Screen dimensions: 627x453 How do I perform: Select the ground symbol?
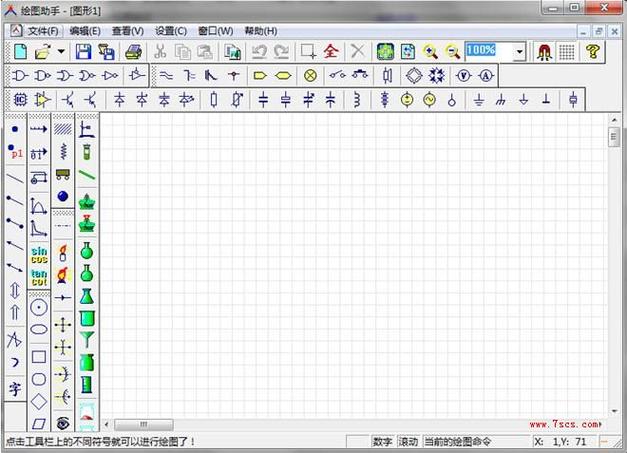(x=479, y=100)
